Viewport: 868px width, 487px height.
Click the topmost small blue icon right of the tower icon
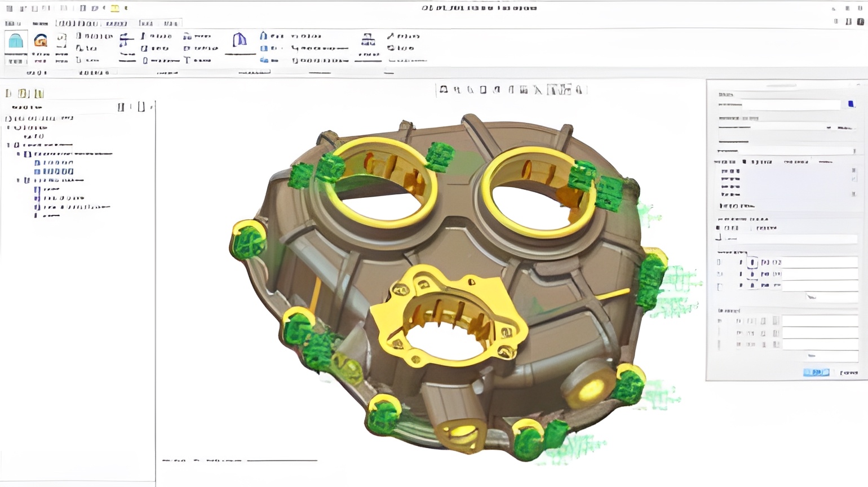tap(263, 36)
